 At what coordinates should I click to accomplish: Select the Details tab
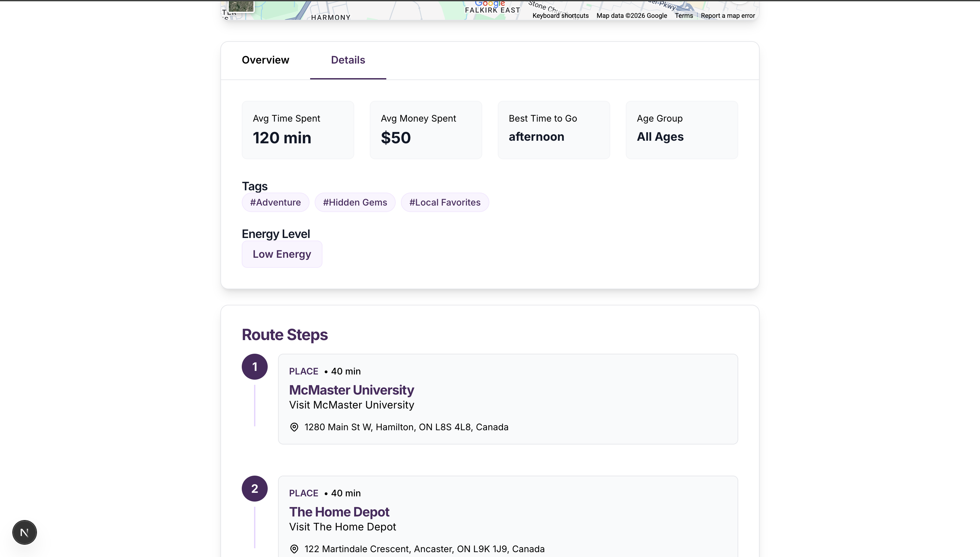[x=347, y=60]
